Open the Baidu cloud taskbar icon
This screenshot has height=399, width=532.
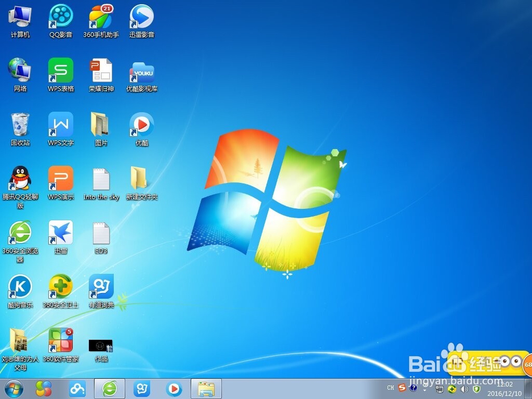77,389
